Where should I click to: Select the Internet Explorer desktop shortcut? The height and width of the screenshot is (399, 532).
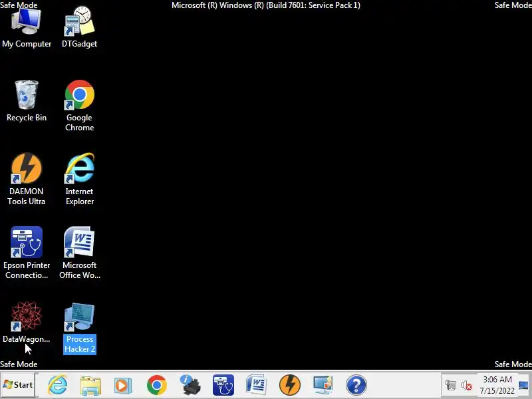[x=79, y=179]
